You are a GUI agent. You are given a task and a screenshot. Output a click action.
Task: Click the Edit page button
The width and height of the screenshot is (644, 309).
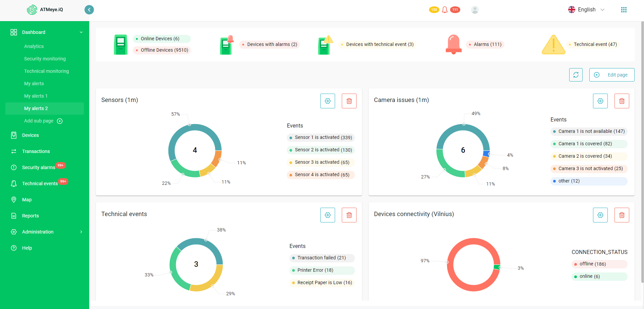pos(611,75)
